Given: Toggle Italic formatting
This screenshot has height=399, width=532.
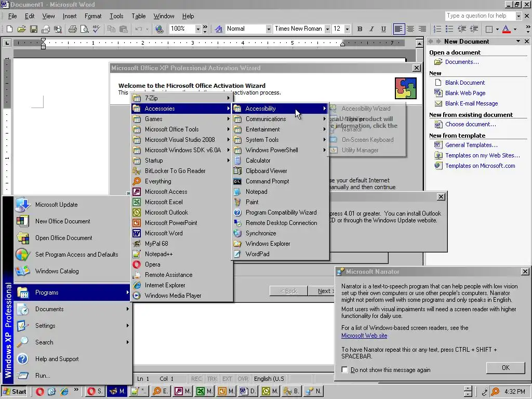Looking at the screenshot, I should pos(371,29).
